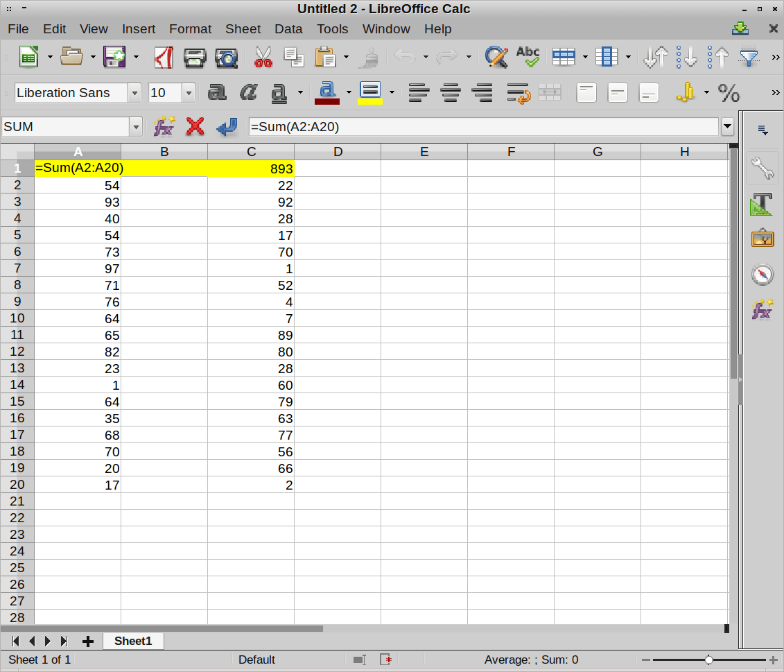This screenshot has width=784, height=672.
Task: Export directly as PDF icon
Action: click(x=164, y=57)
